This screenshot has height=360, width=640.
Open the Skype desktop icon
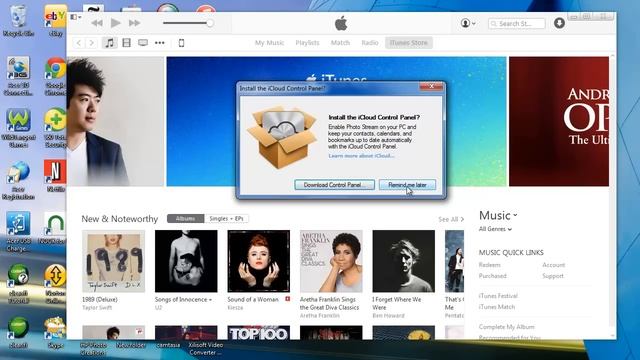coord(56,333)
